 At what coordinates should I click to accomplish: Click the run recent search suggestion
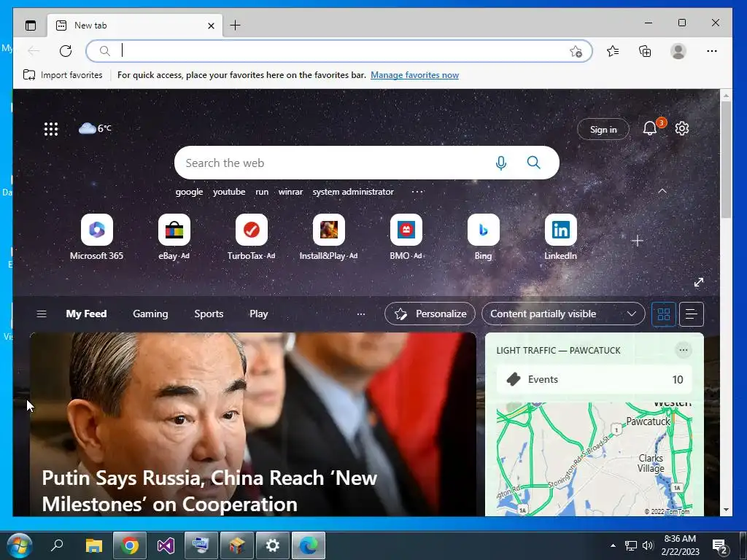point(262,192)
